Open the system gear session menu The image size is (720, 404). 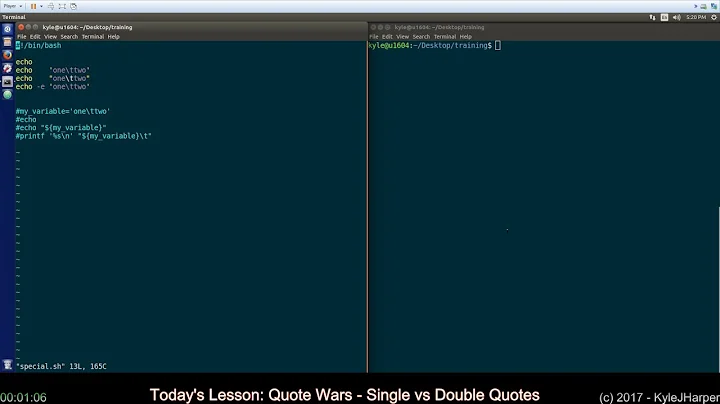tap(714, 17)
